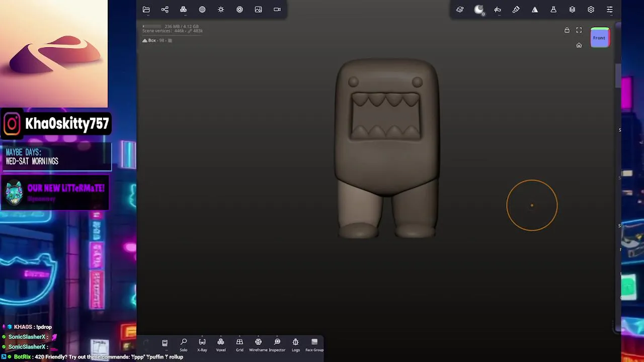This screenshot has height=362, width=644.
Task: Click the stream logo thumbnail
Action: click(54, 54)
